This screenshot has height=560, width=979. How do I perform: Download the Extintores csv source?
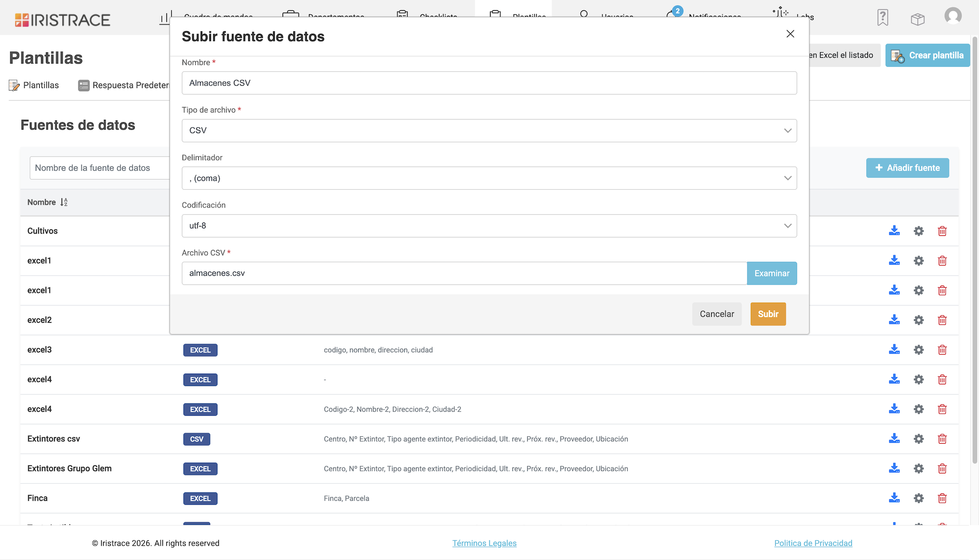pos(894,439)
